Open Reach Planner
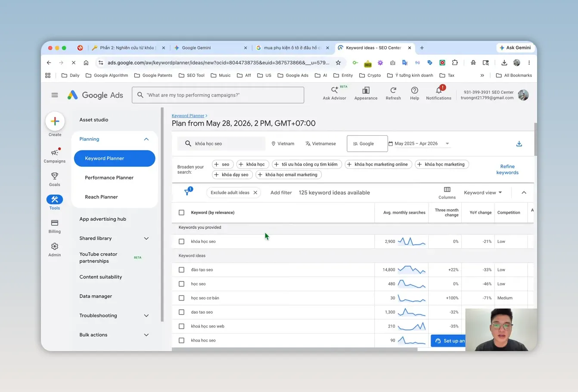Screen dimensions: 578x392 click(x=101, y=197)
